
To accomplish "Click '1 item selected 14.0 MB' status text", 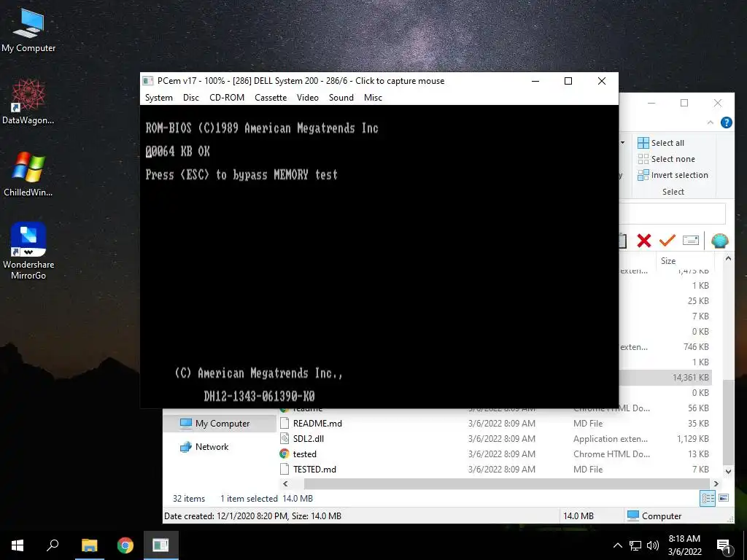I will (266, 499).
